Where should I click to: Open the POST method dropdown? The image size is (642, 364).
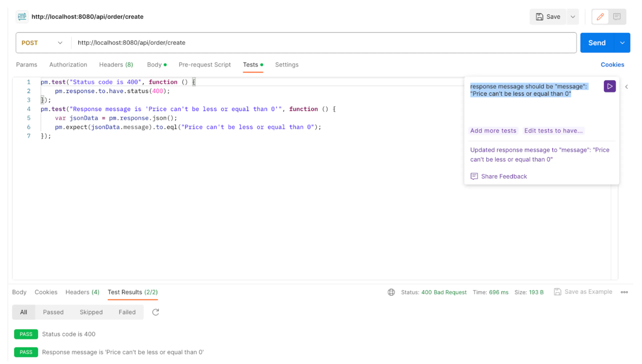click(x=60, y=42)
